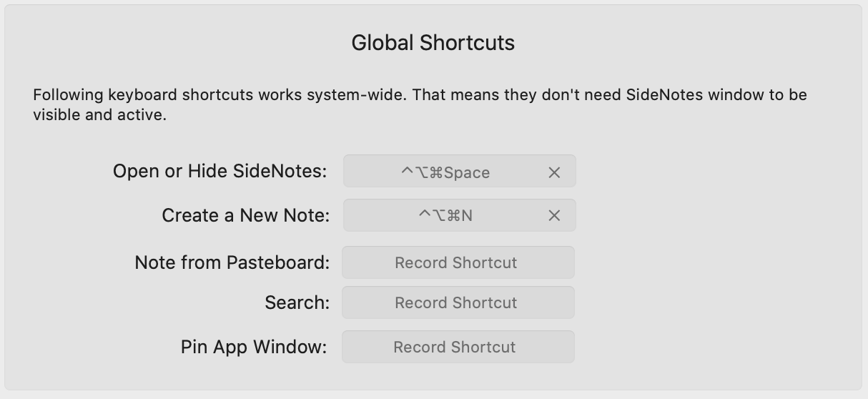
Task: Click the Global Shortcuts heading
Action: click(433, 43)
